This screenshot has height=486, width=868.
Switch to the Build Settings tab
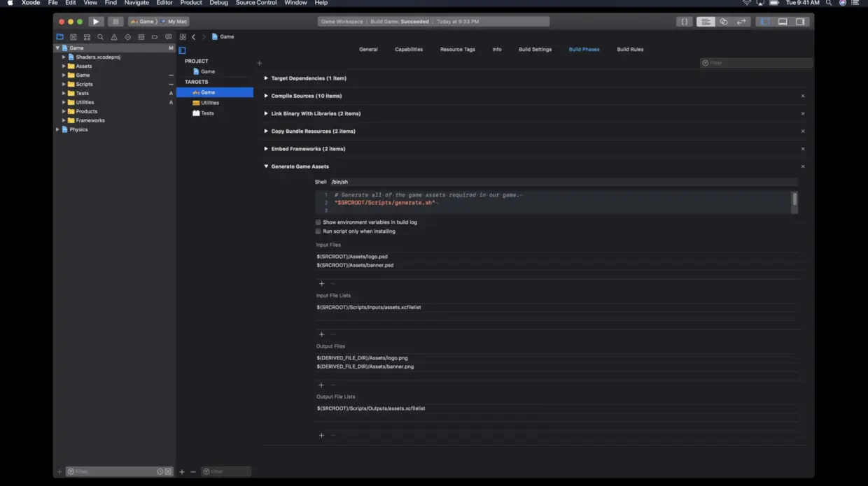535,50
